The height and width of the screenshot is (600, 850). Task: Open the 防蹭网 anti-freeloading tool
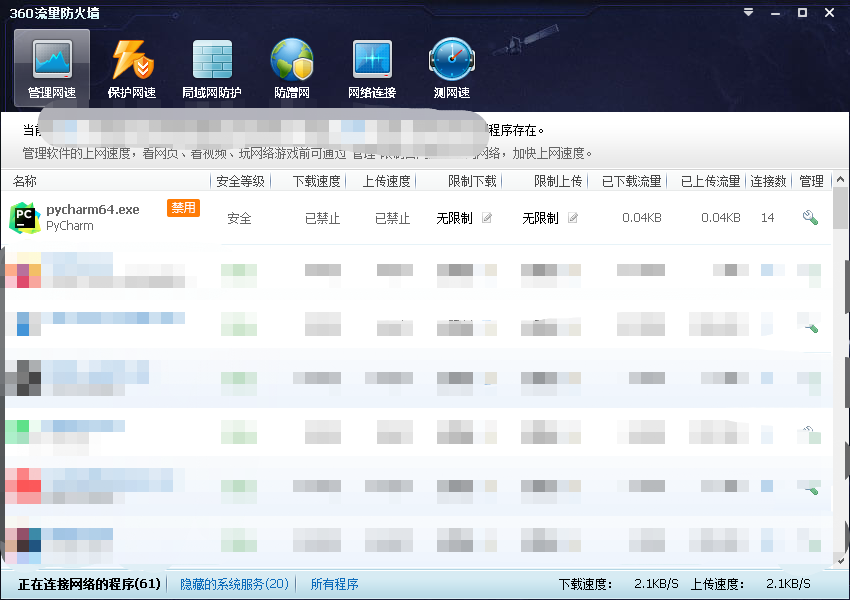(x=292, y=68)
